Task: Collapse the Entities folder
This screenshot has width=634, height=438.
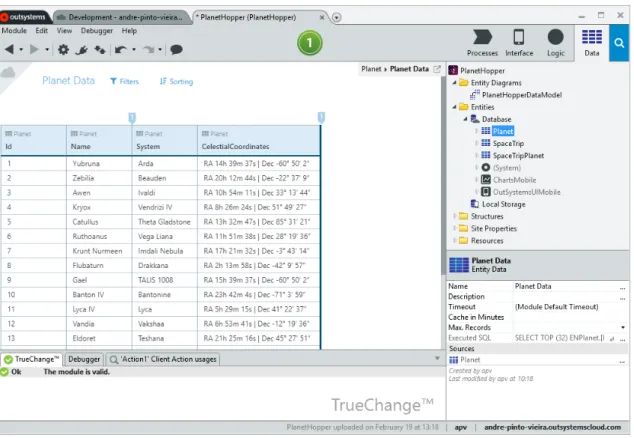Action: (x=454, y=107)
